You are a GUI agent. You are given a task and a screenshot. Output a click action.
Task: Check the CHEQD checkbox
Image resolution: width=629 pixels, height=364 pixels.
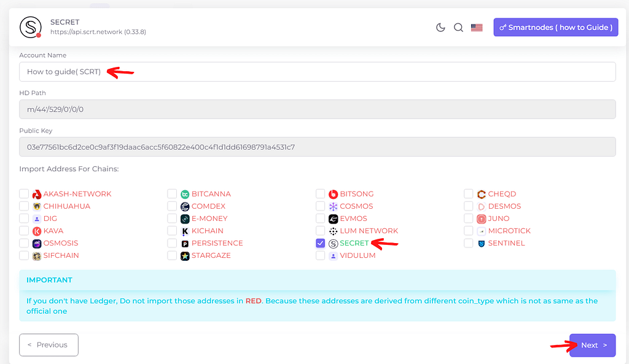coord(469,193)
